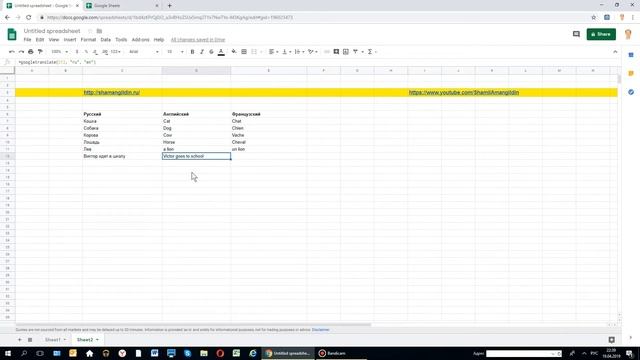This screenshot has height=360, width=640.
Task: Open the Keep side panel icon
Action: (631, 73)
